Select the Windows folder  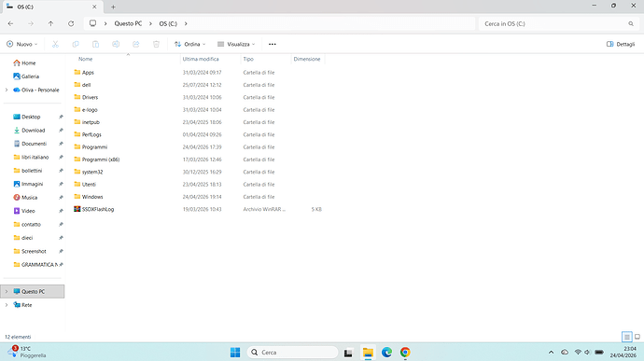pos(89,197)
